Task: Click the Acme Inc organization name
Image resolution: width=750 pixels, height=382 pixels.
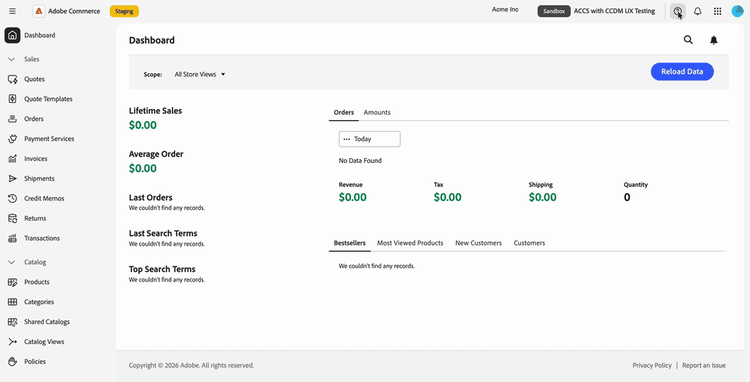Action: tap(505, 10)
